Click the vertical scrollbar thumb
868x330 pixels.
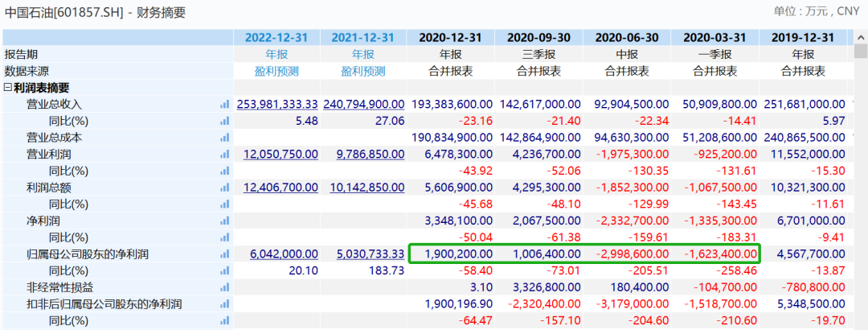click(862, 52)
